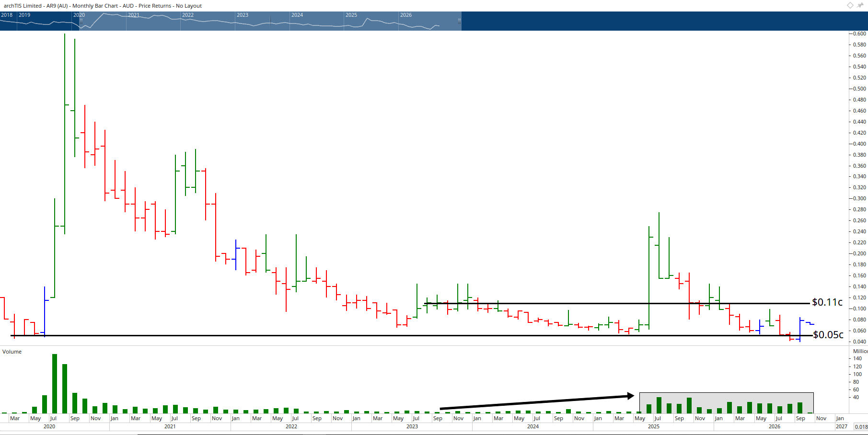Screen dimensions: 868x435
Task: Click the 2026 label in the navigator strip
Action: point(406,15)
